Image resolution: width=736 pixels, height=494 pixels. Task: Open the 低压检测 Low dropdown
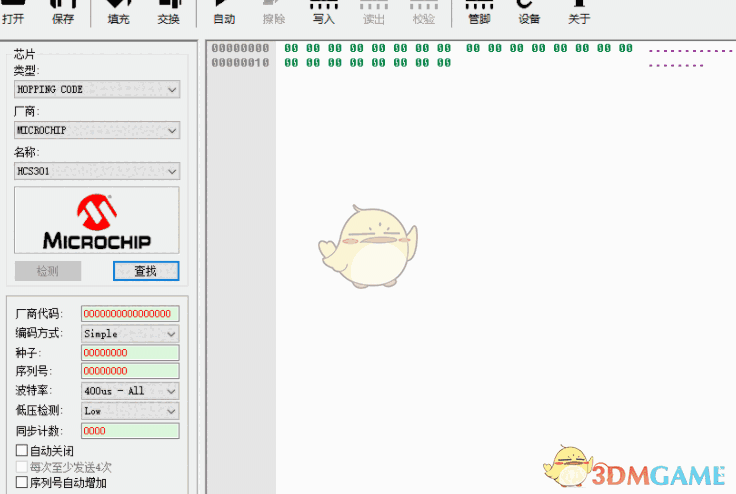[x=130, y=411]
